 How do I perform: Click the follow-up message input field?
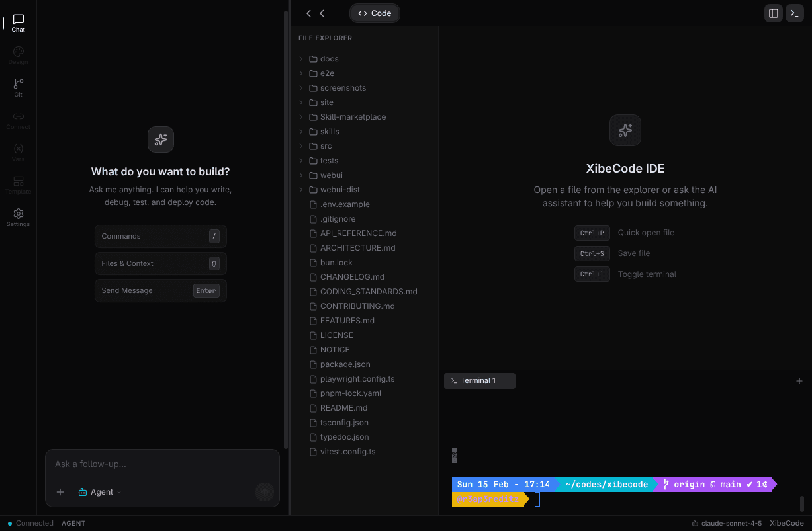(162, 464)
